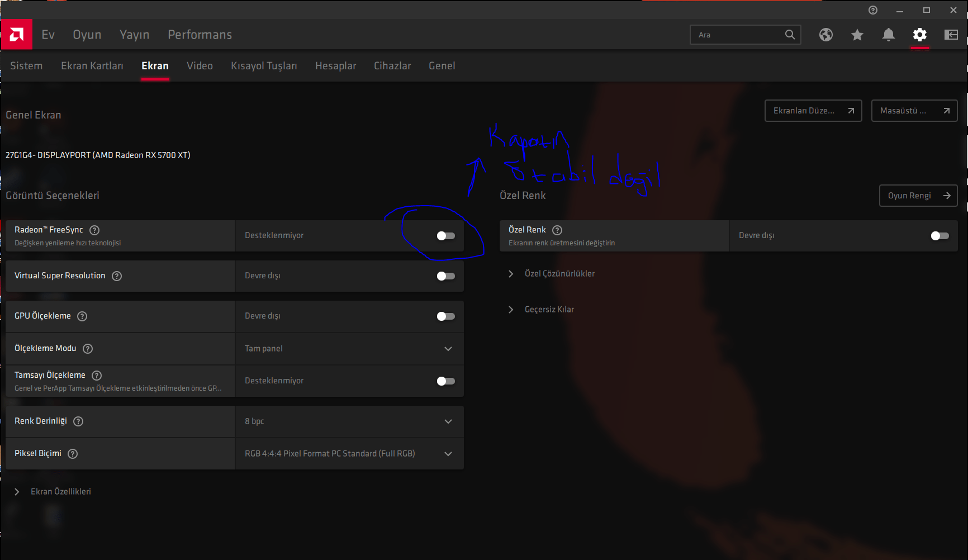
Task: Show help for GPU Ölçekleme
Action: tap(82, 316)
